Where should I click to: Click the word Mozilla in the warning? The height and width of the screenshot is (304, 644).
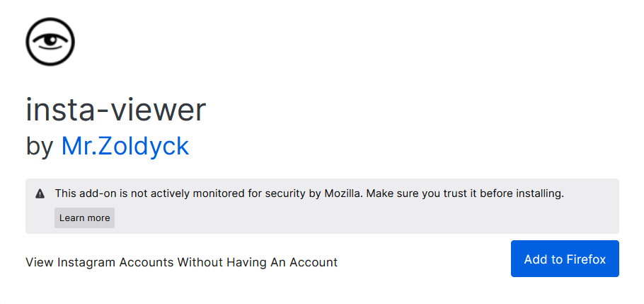pyautogui.click(x=343, y=193)
